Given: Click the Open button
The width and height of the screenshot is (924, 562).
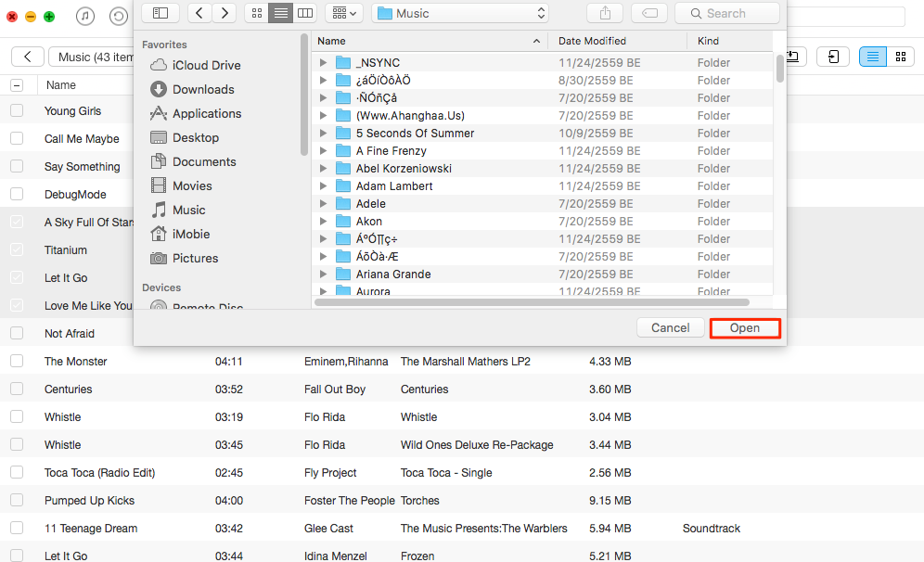Looking at the screenshot, I should click(x=745, y=328).
